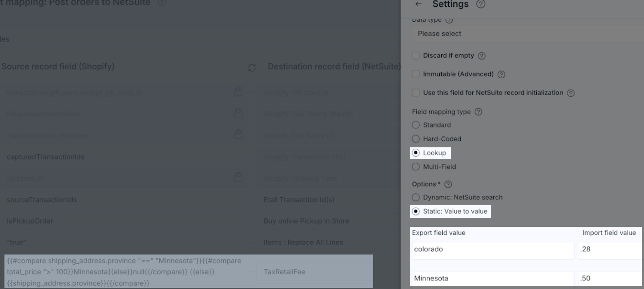Open help icon next to mapping page title
The height and width of the screenshot is (289, 644).
(162, 2)
